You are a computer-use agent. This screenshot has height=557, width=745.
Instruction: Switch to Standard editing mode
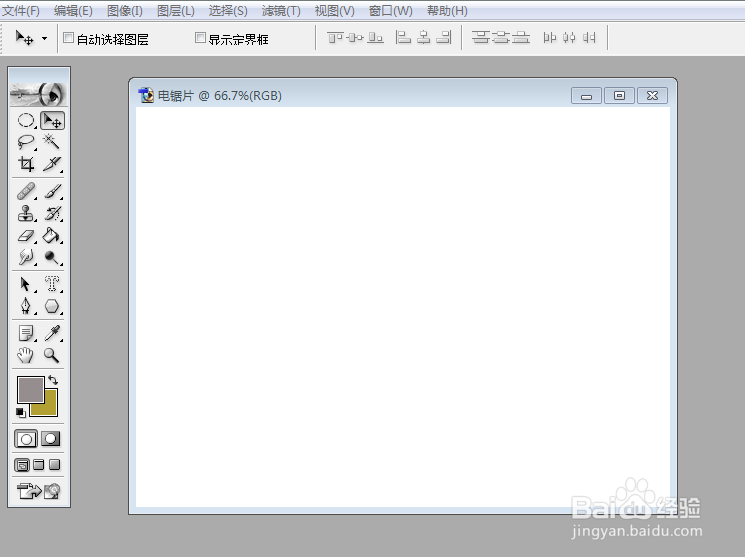(26, 439)
